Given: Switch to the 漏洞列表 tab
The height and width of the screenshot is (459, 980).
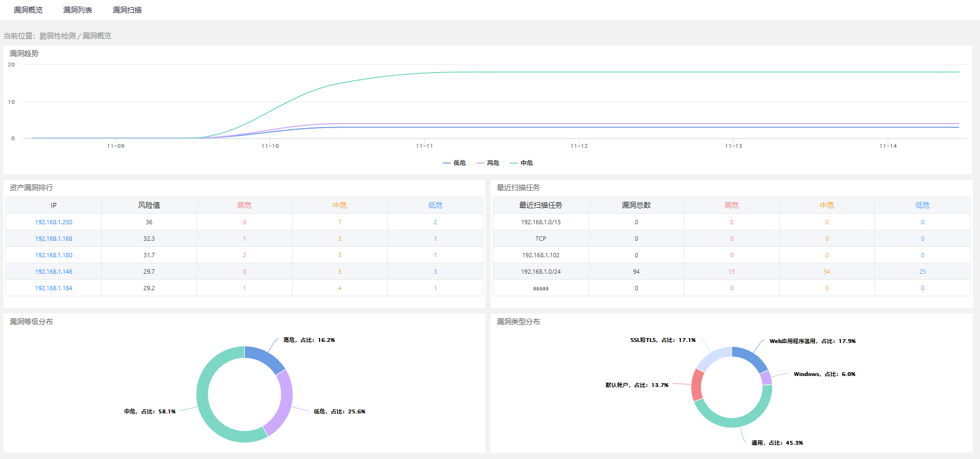Looking at the screenshot, I should pos(78,10).
